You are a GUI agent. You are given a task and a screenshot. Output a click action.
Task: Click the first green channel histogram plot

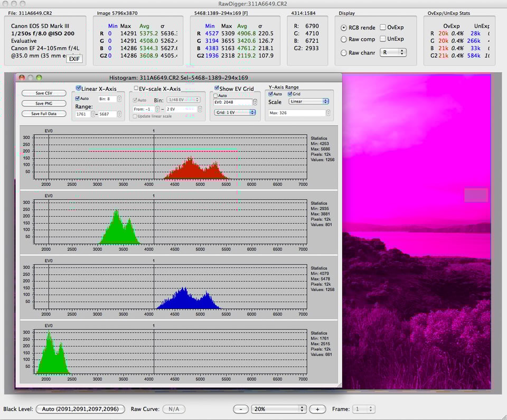click(171, 222)
